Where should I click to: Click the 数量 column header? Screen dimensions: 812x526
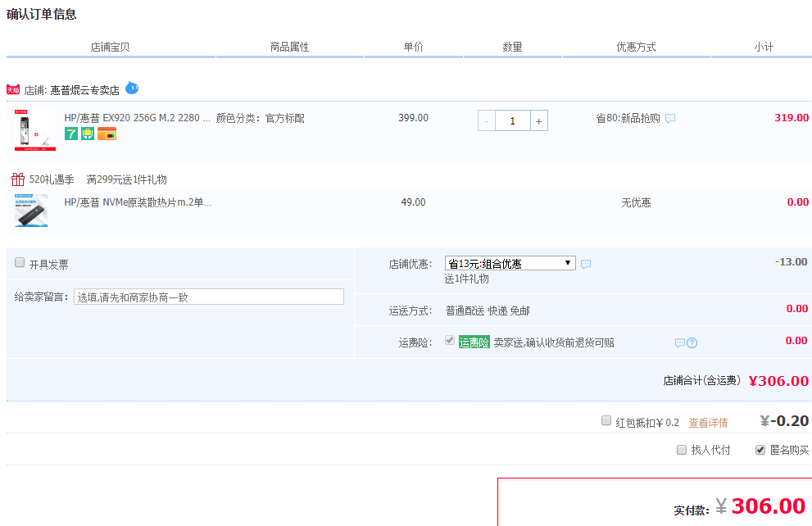point(512,48)
